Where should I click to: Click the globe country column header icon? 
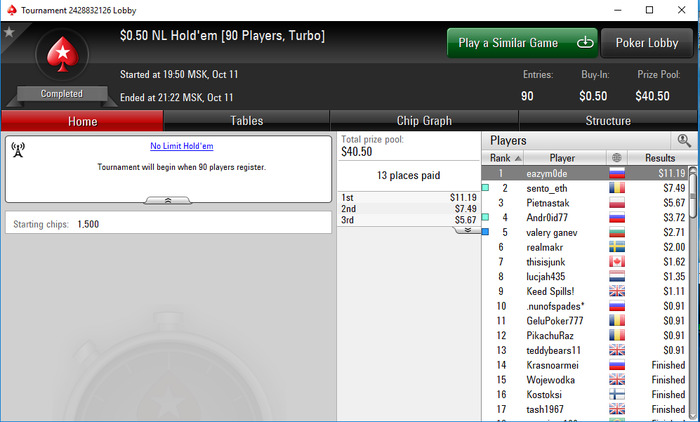[617, 158]
